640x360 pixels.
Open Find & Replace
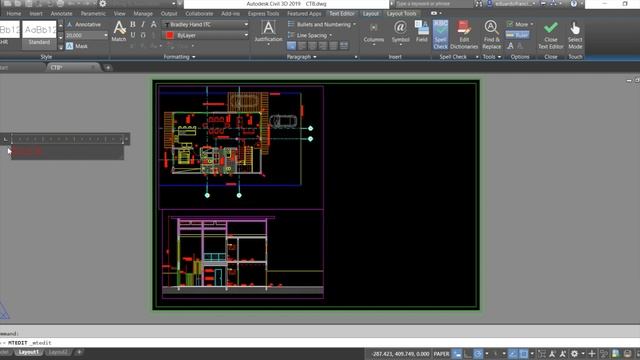coord(491,35)
